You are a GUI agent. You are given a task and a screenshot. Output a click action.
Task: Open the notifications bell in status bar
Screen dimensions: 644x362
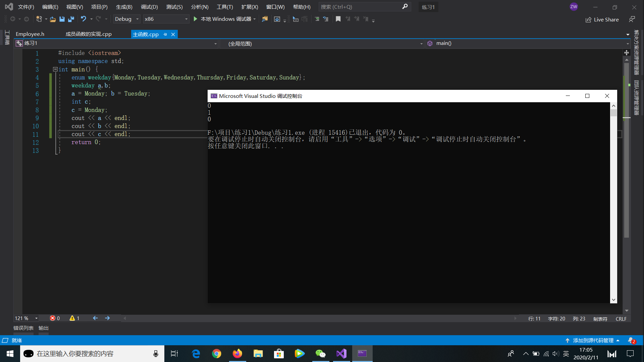coord(632,340)
